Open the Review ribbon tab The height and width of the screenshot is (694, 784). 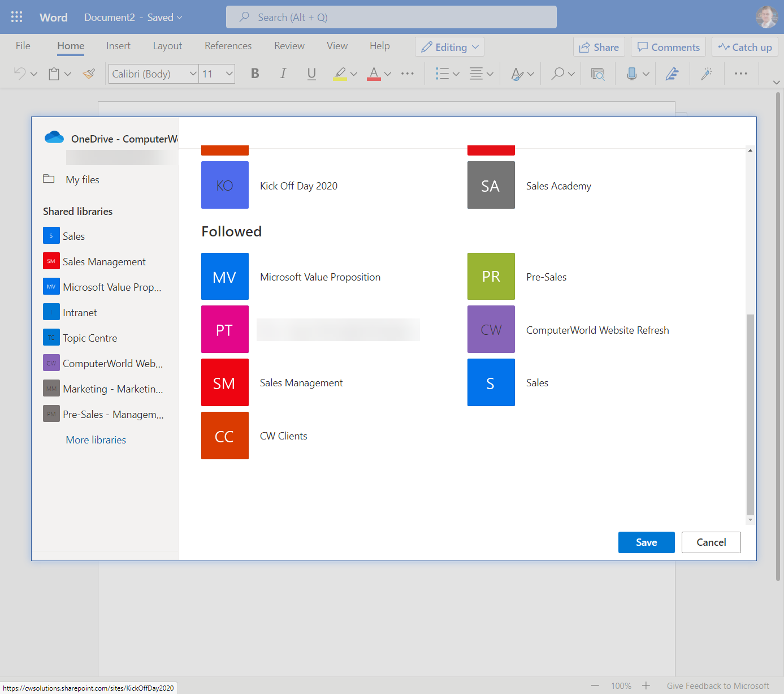click(x=289, y=45)
